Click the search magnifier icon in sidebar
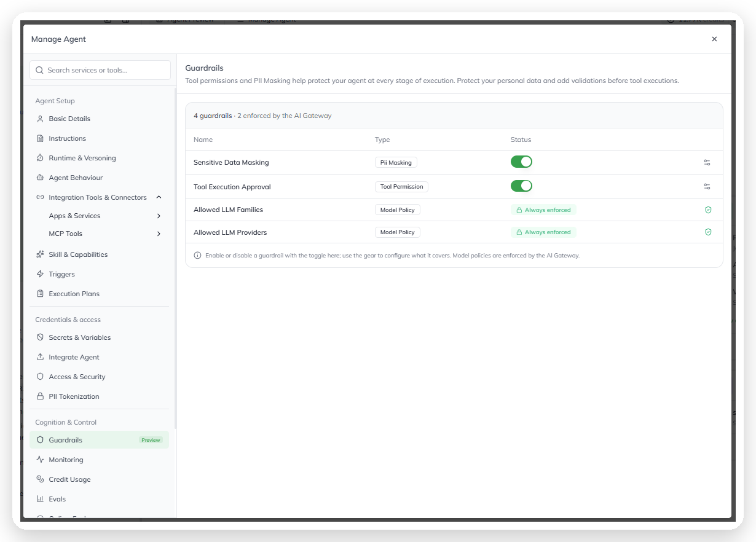This screenshot has height=542, width=756. pyautogui.click(x=40, y=70)
